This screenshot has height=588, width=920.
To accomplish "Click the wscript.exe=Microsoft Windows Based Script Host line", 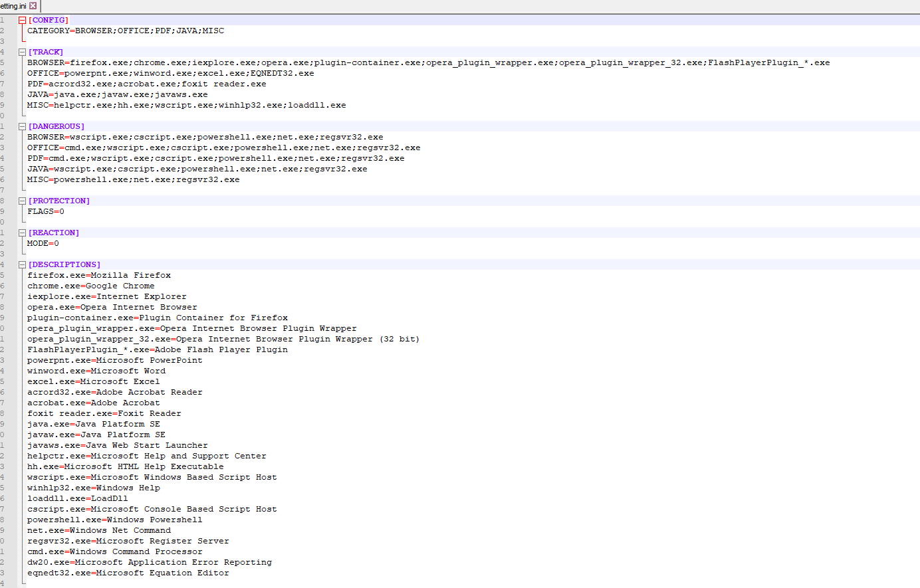I will [152, 477].
